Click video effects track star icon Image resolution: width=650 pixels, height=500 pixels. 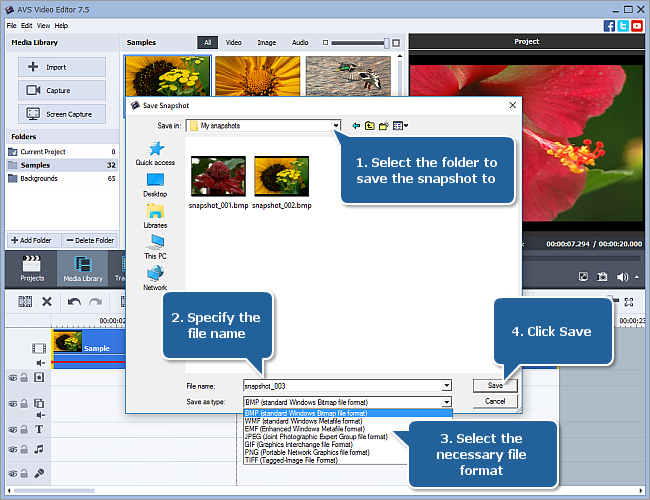pos(39,377)
